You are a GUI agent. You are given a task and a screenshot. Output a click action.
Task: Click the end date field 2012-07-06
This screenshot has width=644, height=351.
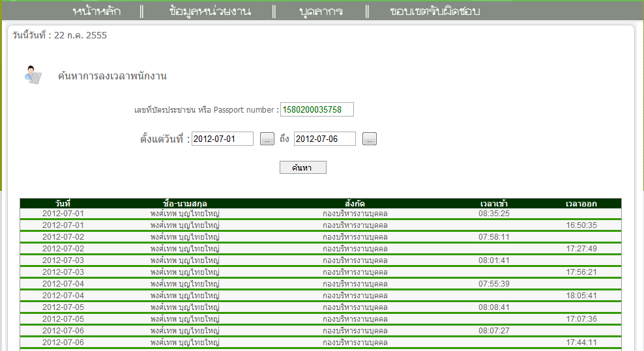click(325, 139)
